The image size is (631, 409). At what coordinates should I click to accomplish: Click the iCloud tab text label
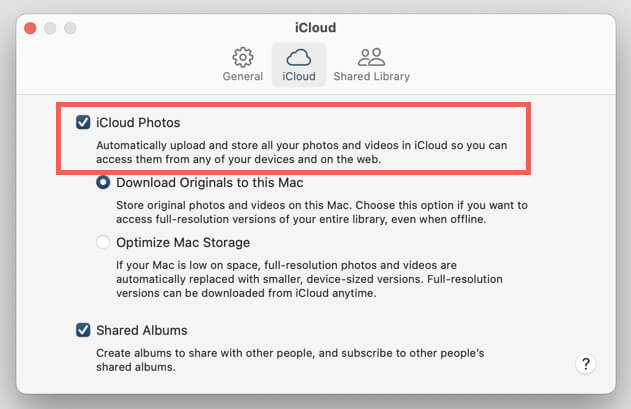click(x=299, y=76)
